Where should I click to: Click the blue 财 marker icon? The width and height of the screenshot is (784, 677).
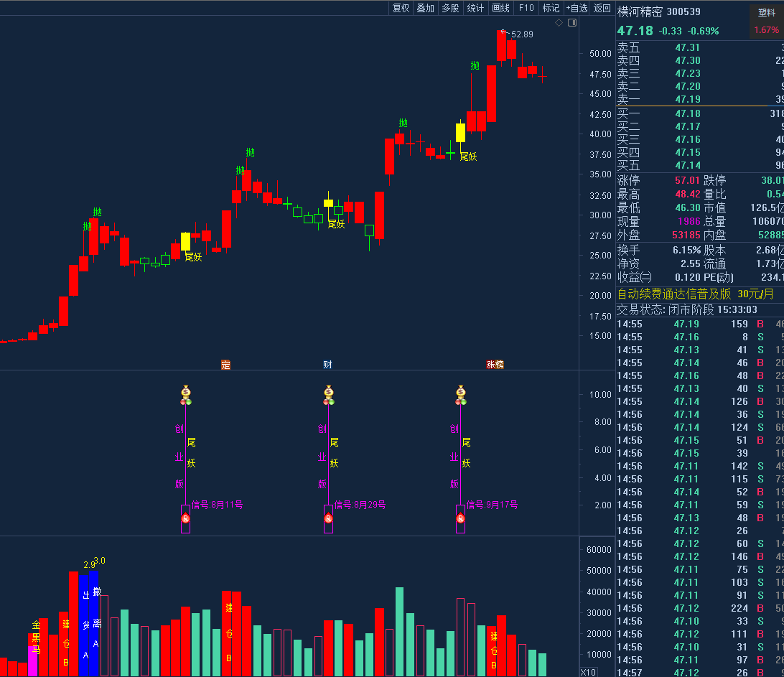[327, 365]
